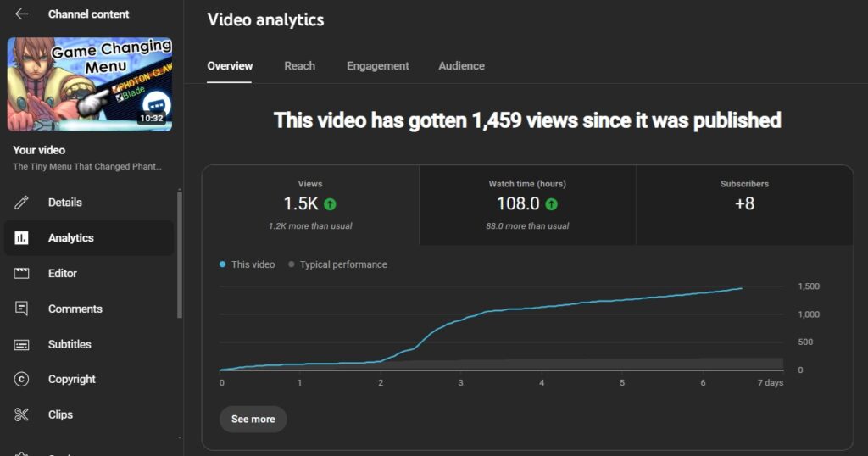Select the Audience tab

tap(461, 66)
